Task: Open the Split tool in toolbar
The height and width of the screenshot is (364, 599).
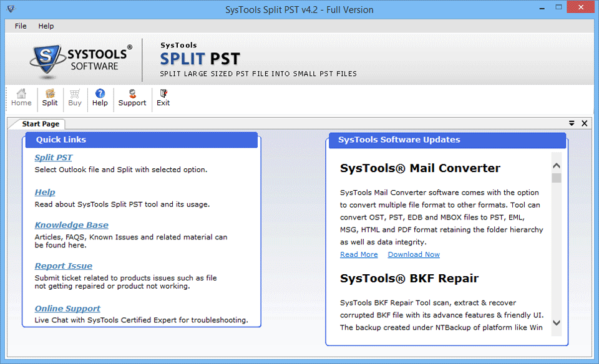Action: tap(50, 98)
